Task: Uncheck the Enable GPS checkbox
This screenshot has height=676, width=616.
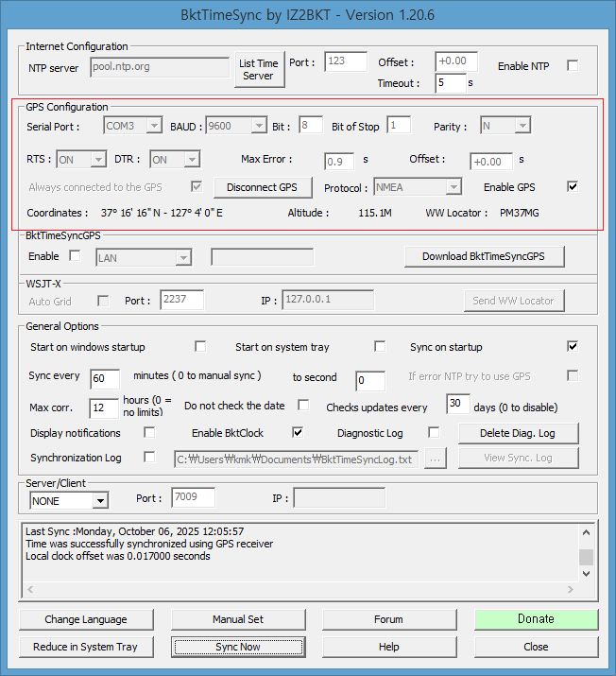Action: (572, 186)
